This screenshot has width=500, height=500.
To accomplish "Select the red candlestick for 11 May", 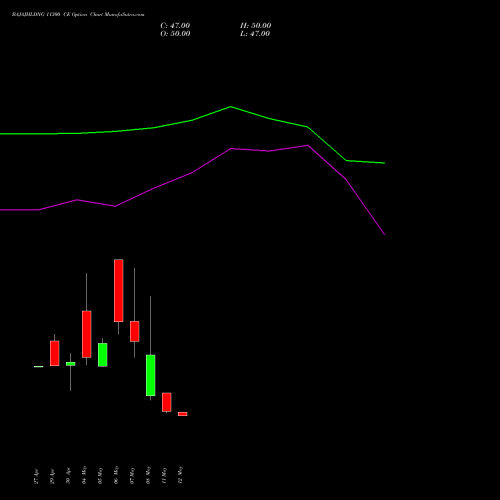I will [167, 402].
